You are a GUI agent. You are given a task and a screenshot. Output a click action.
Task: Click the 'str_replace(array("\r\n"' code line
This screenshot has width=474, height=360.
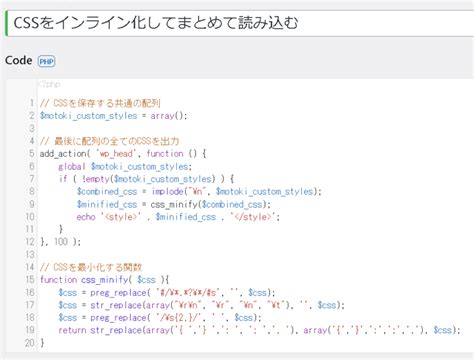[x=202, y=305]
